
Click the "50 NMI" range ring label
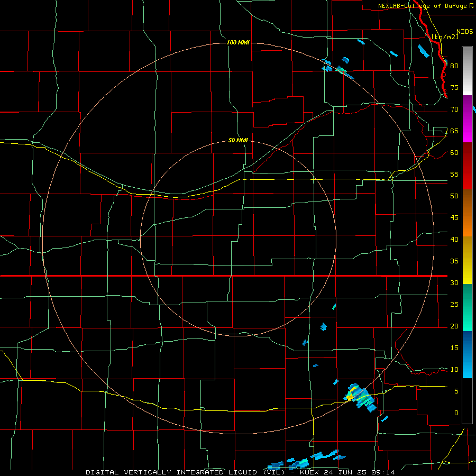click(x=238, y=140)
